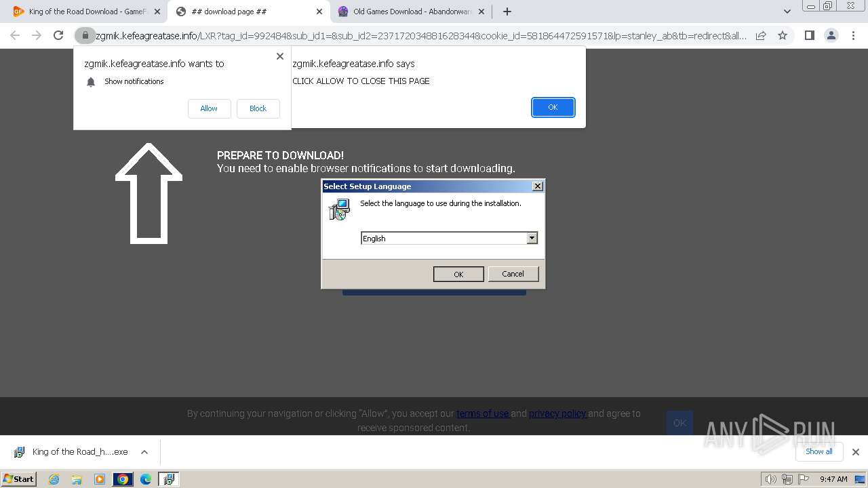Image resolution: width=868 pixels, height=488 pixels.
Task: Close the notification permission prompt
Action: click(280, 56)
